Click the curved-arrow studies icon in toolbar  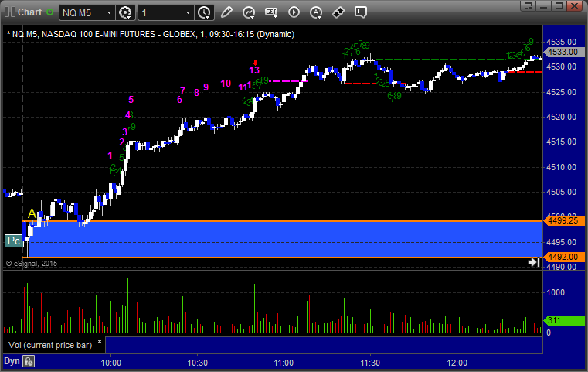click(249, 12)
